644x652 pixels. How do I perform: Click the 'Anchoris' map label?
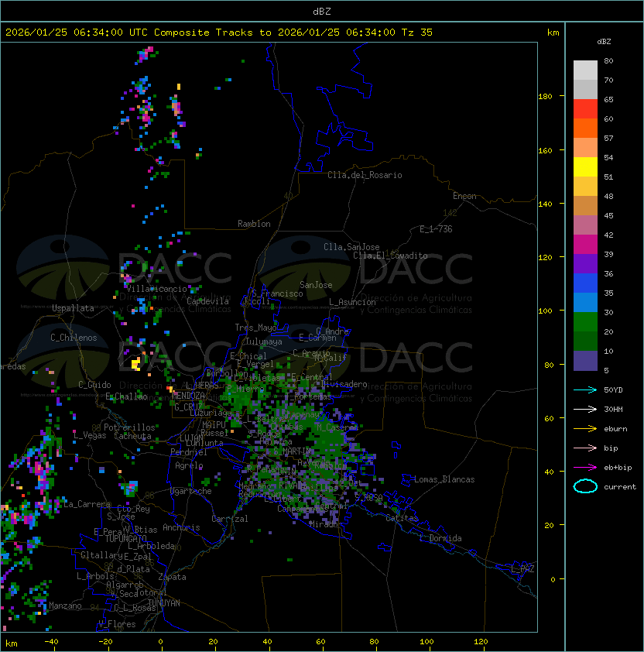pos(181,527)
